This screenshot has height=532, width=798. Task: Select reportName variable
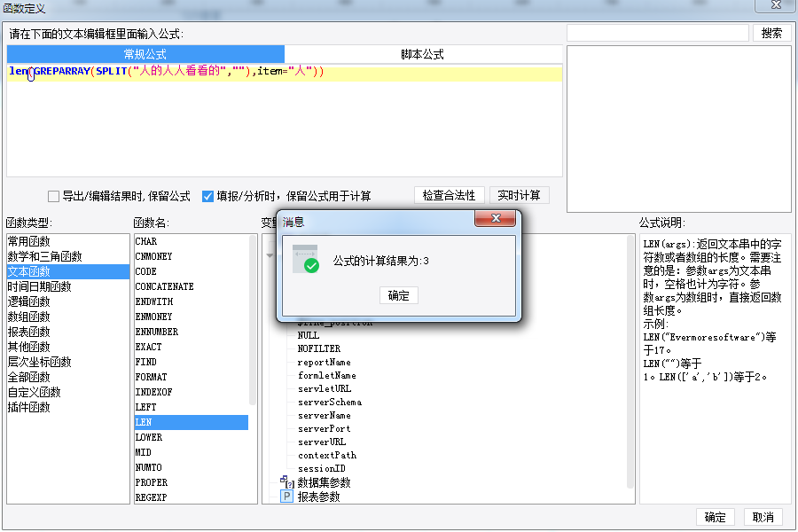(325, 362)
